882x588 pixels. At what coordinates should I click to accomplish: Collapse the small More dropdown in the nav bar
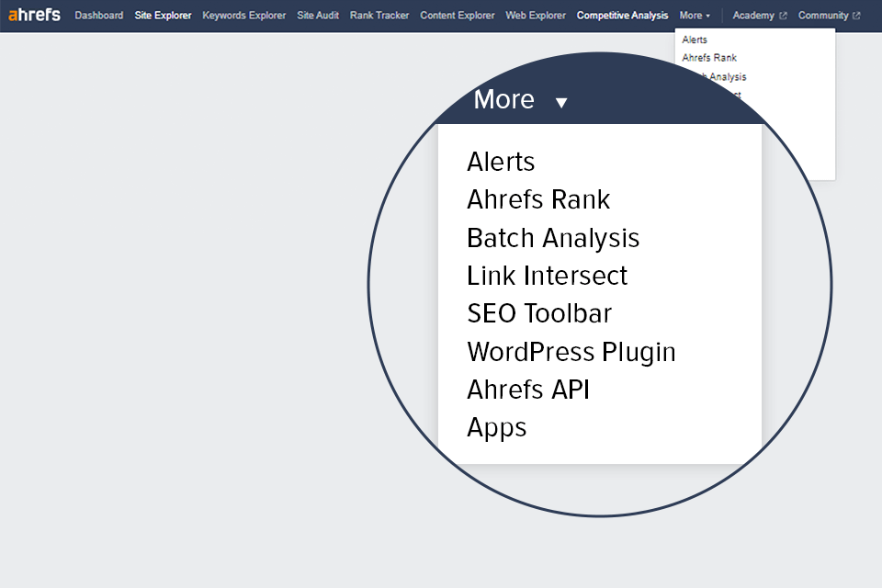click(695, 16)
